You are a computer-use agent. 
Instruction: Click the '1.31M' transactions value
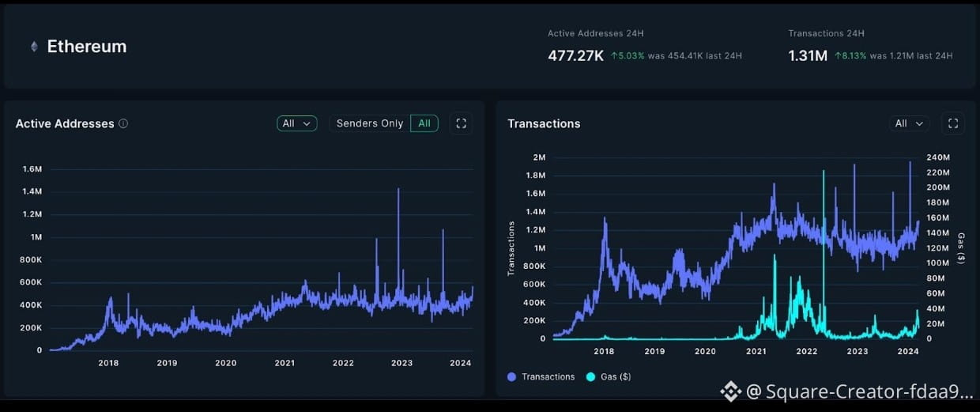pyautogui.click(x=808, y=56)
